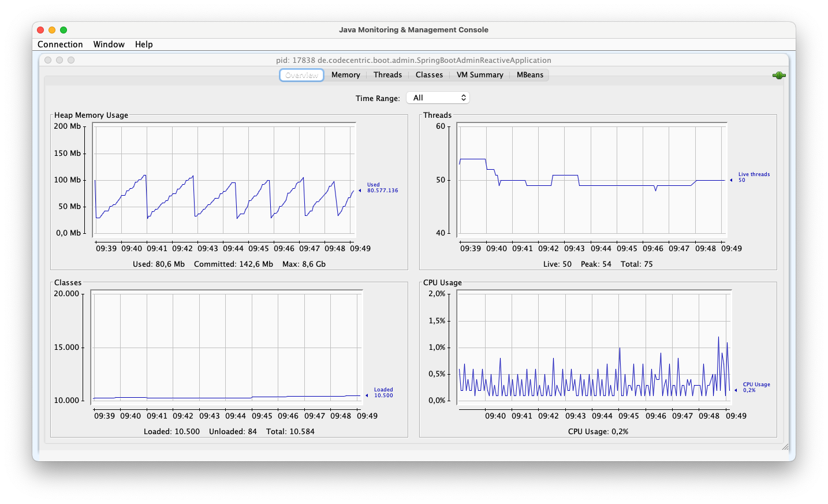Screen dimensions: 828x504
Task: Switch to the Memory tab
Action: 345,74
